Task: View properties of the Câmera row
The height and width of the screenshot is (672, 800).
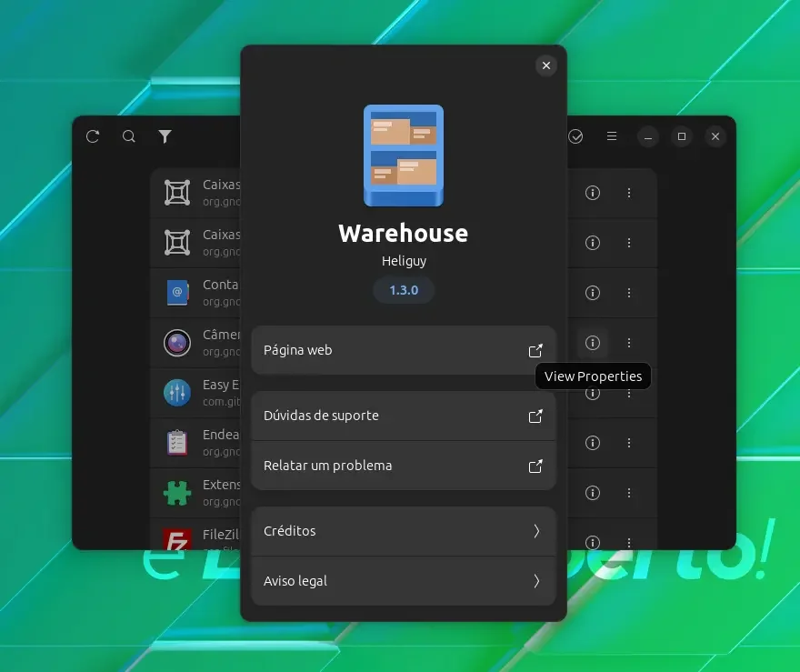Action: pos(593,343)
